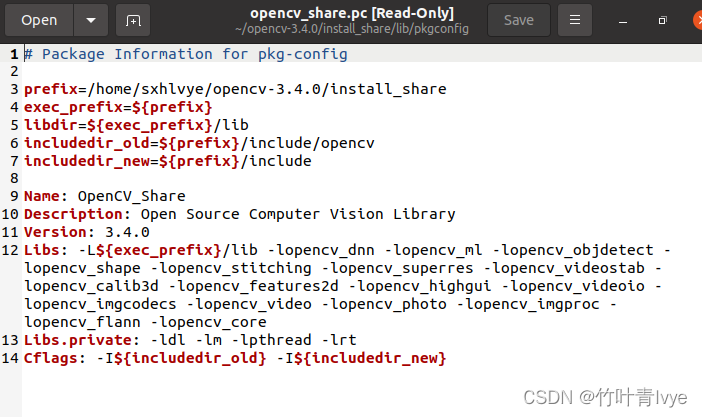Click '-lopencv_imgproc' library flag
Image resolution: width=702 pixels, height=417 pixels.
(528, 304)
